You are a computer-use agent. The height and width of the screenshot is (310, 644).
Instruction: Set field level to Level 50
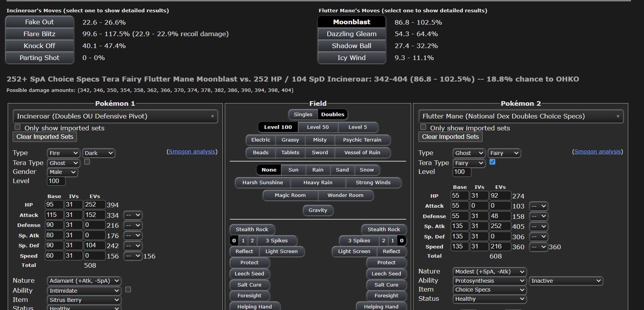pyautogui.click(x=318, y=127)
